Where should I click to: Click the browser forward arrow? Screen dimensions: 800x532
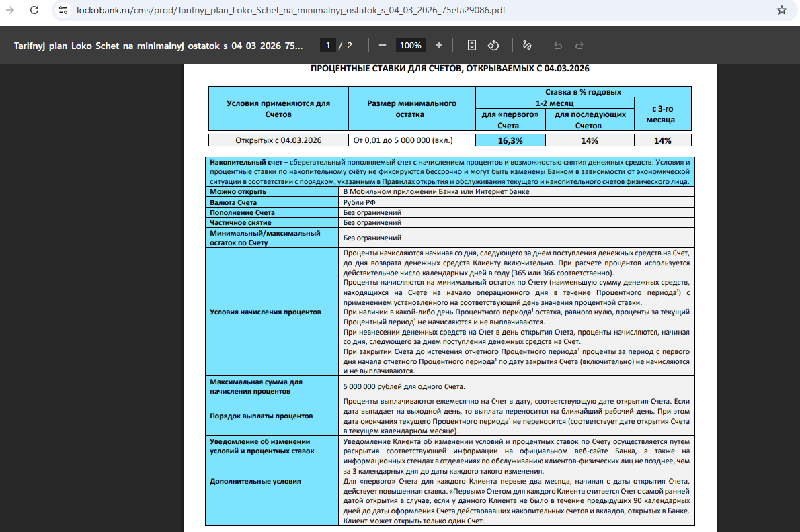click(x=9, y=10)
